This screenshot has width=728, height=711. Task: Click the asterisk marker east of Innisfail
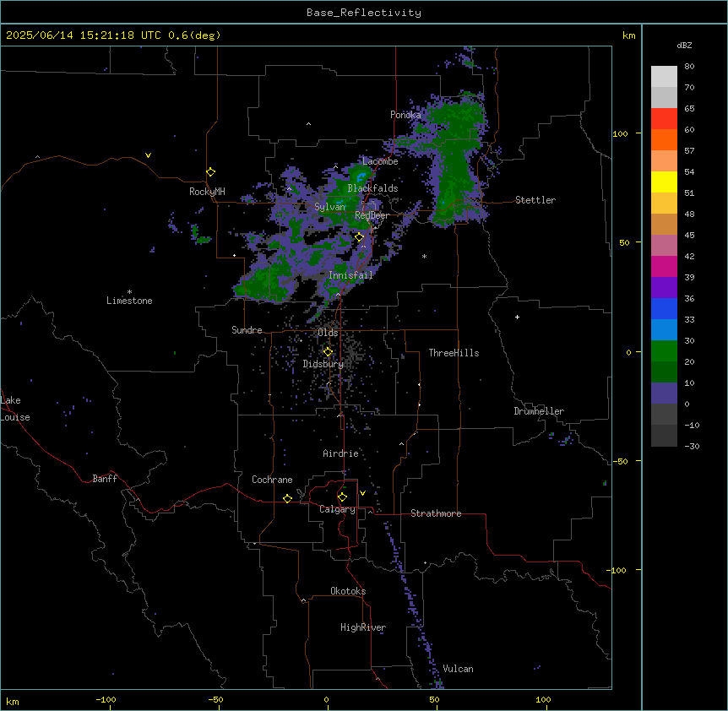(x=424, y=256)
